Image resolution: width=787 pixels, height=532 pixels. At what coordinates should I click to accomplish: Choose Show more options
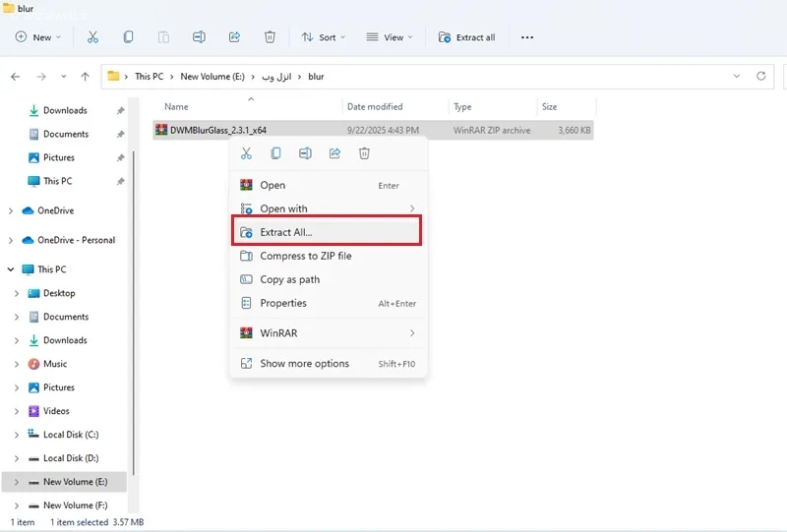329,364
